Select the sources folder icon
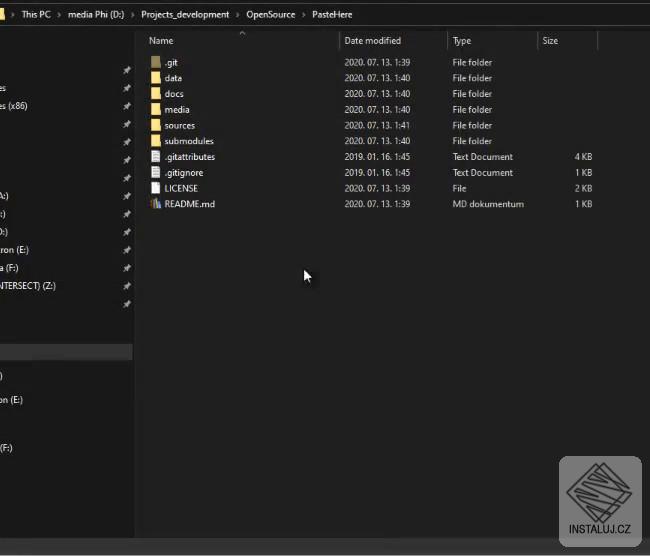 (x=156, y=125)
